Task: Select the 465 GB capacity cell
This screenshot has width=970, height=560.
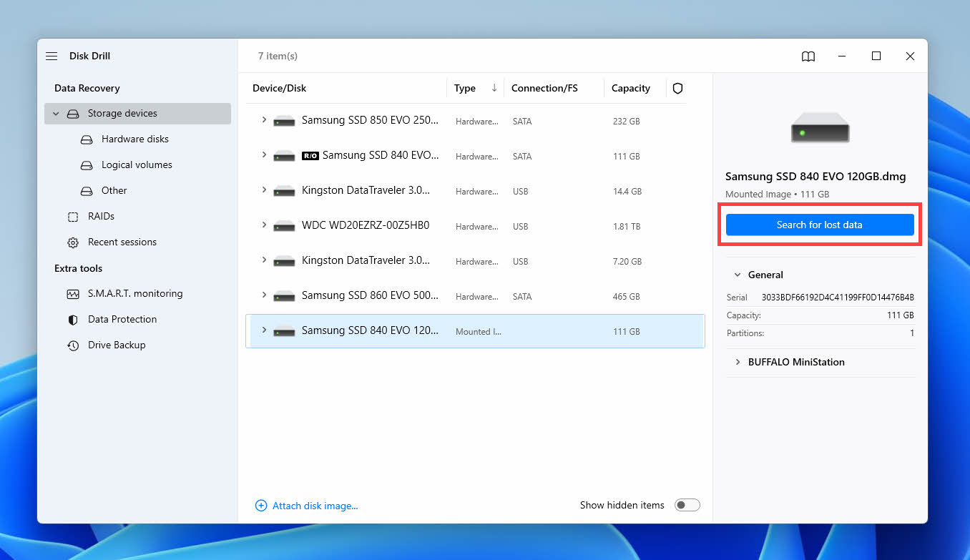Action: 626,297
